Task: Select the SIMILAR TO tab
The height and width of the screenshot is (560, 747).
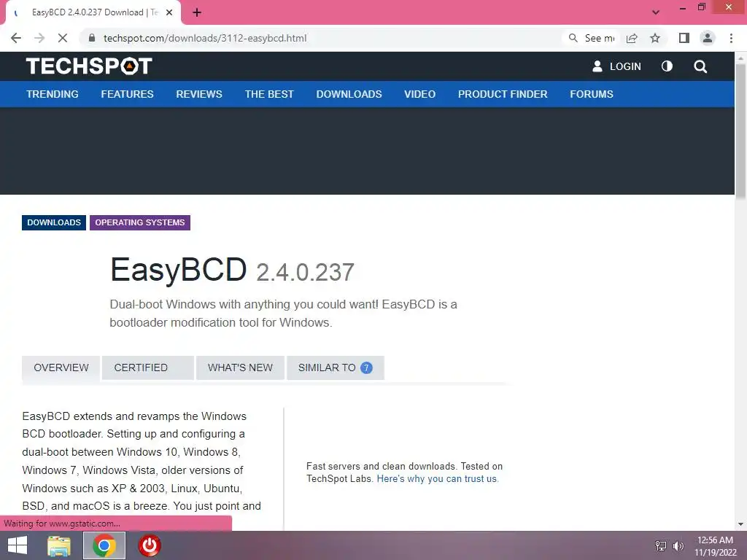Action: coord(336,367)
